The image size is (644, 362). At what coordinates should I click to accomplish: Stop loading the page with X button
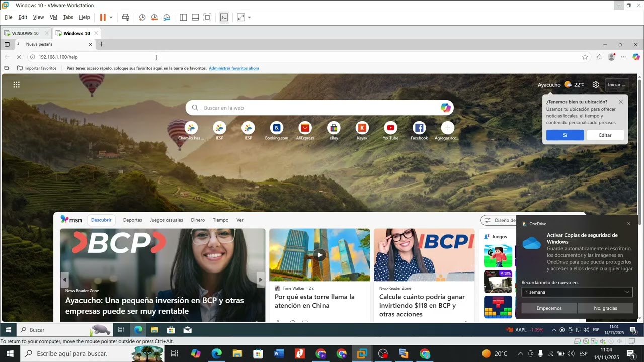[x=19, y=57]
